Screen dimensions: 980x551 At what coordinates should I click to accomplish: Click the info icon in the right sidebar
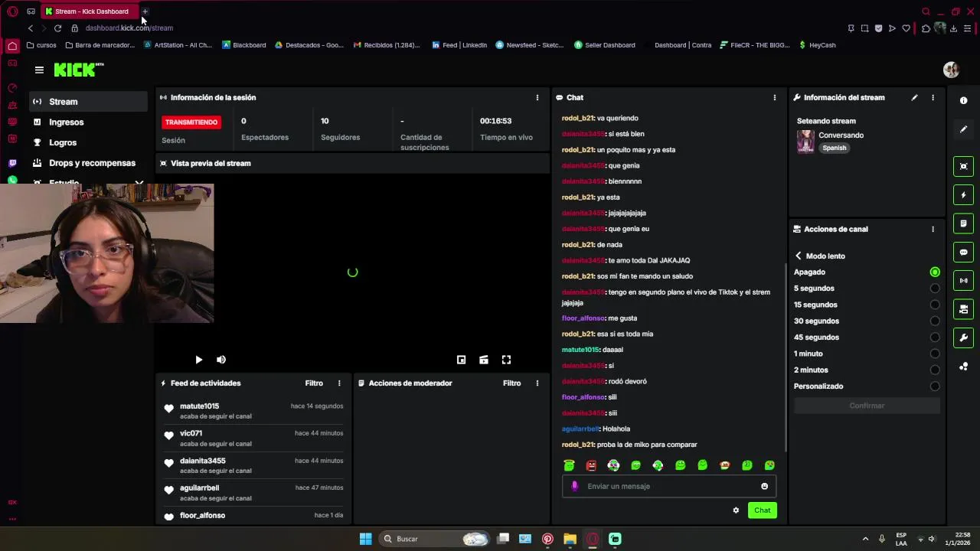pos(963,101)
